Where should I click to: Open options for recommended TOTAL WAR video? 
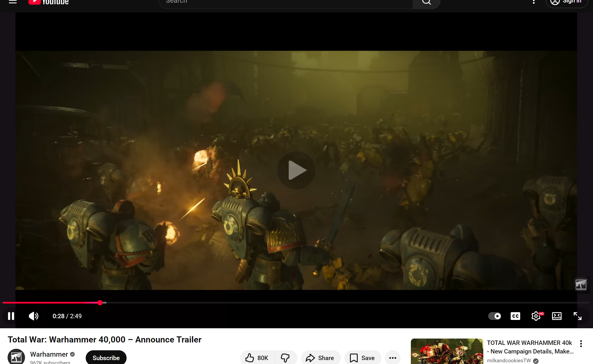(581, 344)
